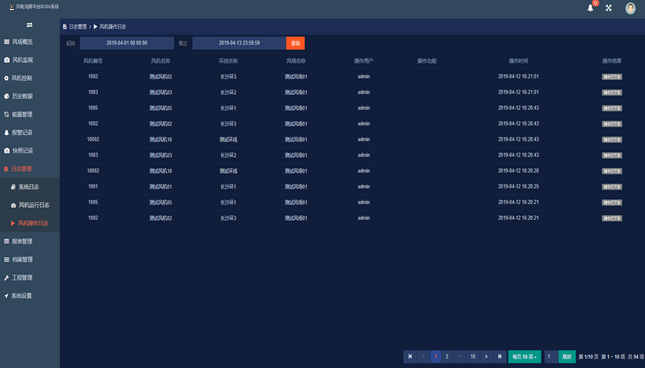Click the fullscreen expand icon
This screenshot has width=645, height=368.
608,8
